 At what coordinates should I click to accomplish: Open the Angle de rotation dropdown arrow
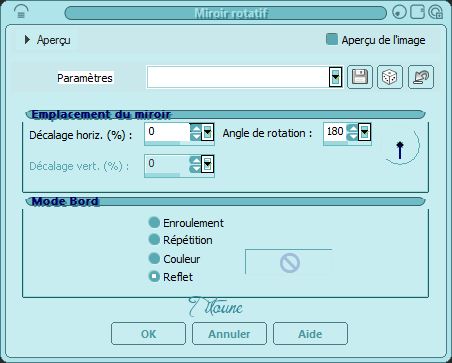tap(365, 133)
